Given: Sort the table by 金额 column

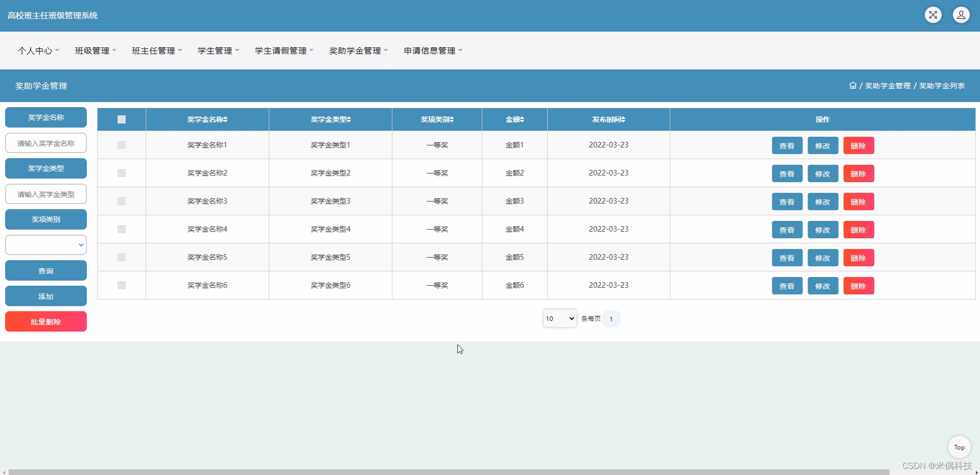Looking at the screenshot, I should (x=514, y=119).
